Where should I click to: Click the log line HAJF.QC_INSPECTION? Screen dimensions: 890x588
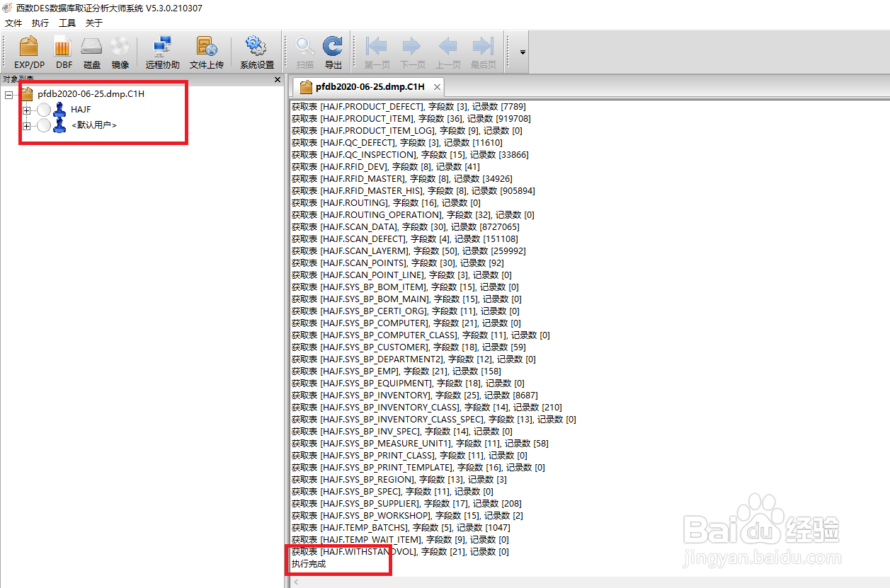pyautogui.click(x=410, y=154)
